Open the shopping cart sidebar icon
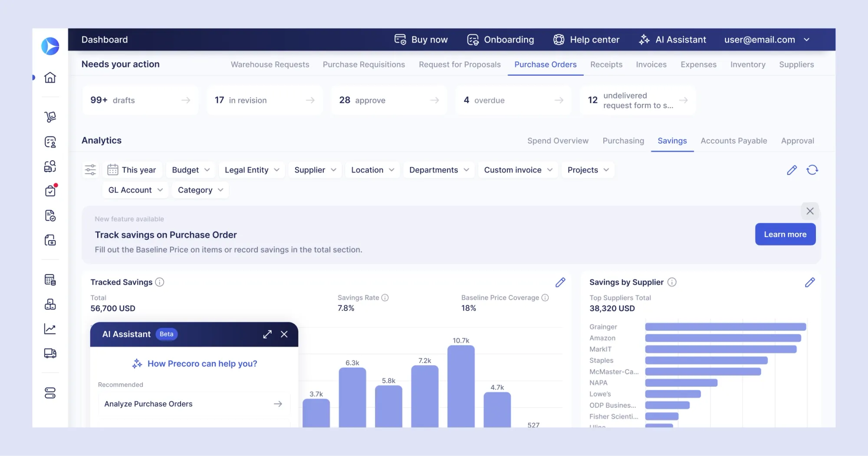Image resolution: width=868 pixels, height=456 pixels. click(x=50, y=117)
